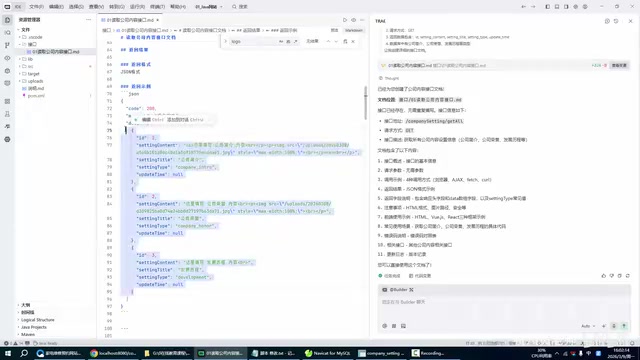This screenshot has width=640, height=360.
Task: Select 01读取公司内容接口.md in file tree
Action: click(56, 52)
